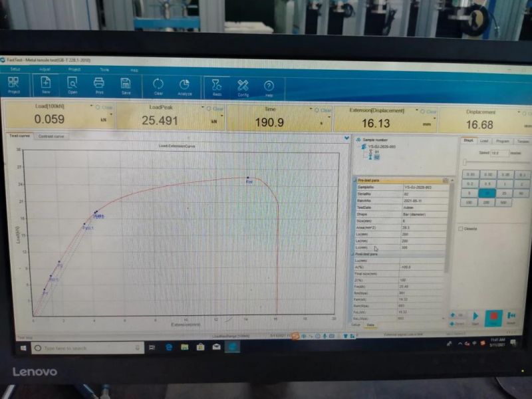The image size is (532, 399).
Task: Create a new test with New icon
Action: 45,85
